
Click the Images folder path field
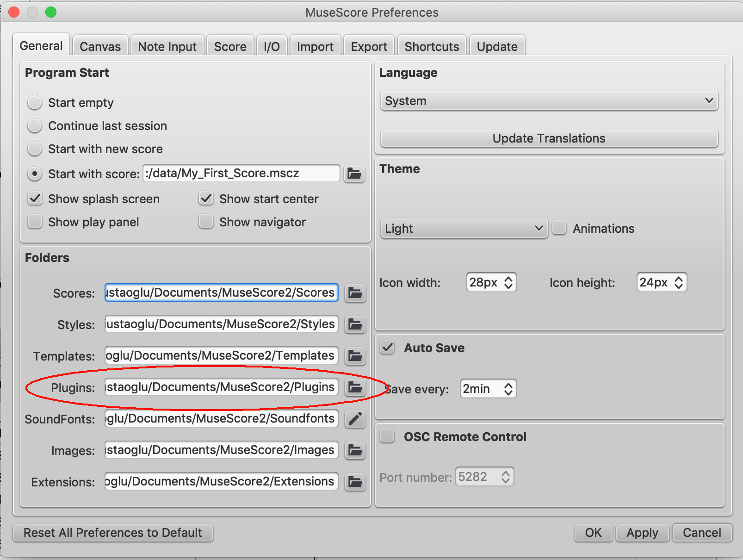click(221, 450)
